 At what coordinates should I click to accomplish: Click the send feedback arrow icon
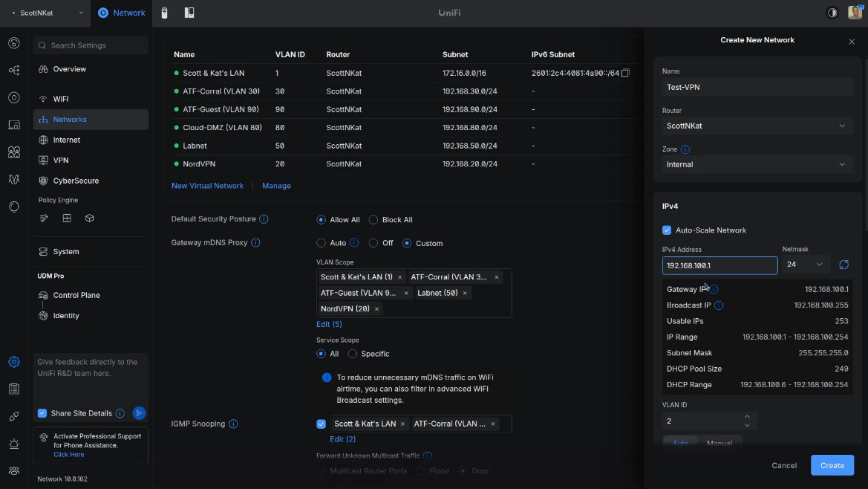click(x=139, y=413)
